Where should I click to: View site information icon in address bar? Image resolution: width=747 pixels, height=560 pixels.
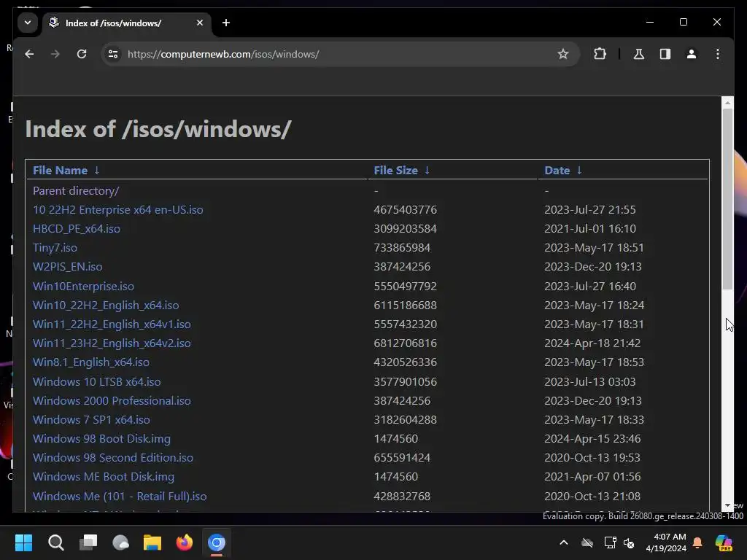pyautogui.click(x=113, y=54)
